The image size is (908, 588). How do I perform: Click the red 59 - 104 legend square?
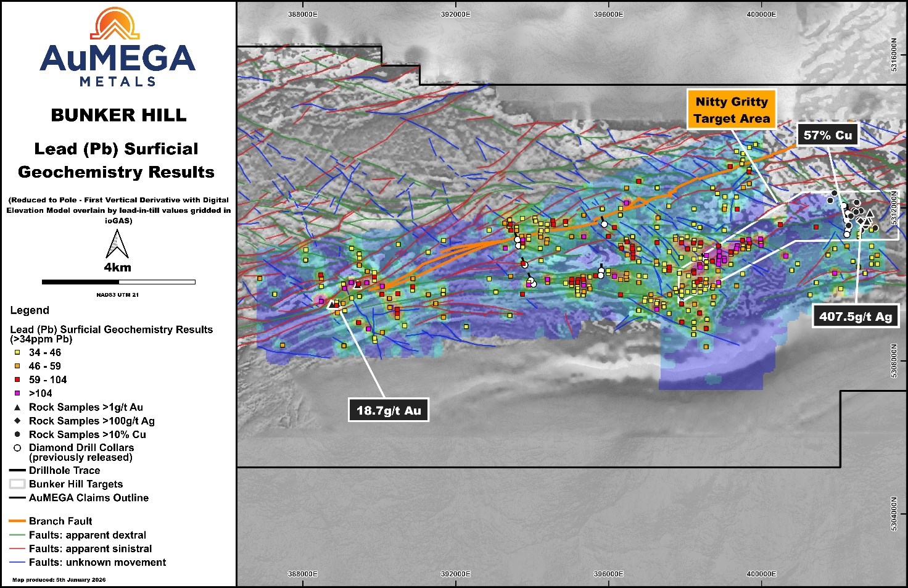(x=17, y=380)
